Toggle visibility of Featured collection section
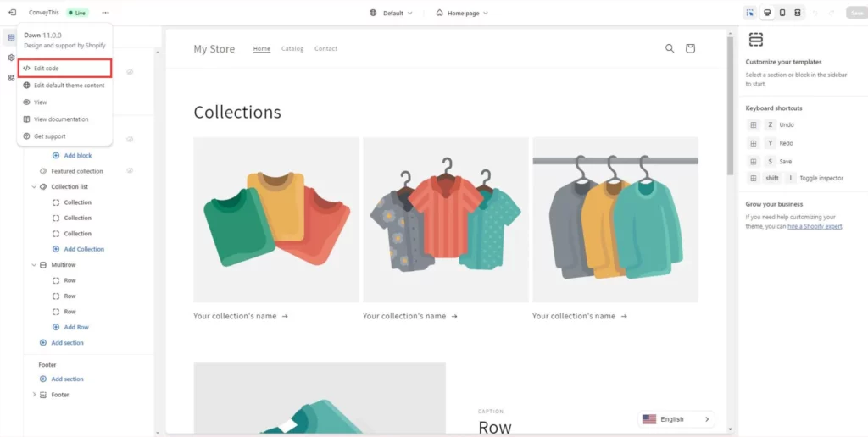The image size is (868, 437). coord(130,171)
